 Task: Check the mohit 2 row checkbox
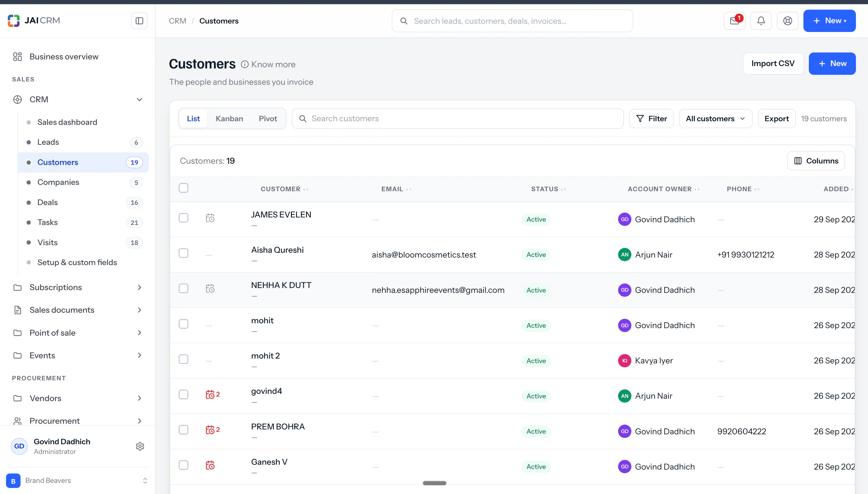[x=183, y=359]
